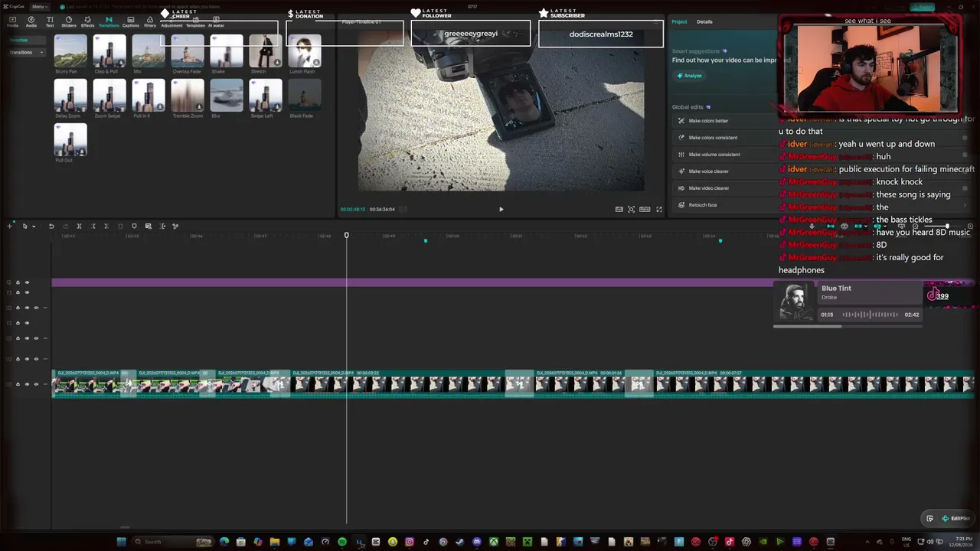Image resolution: width=980 pixels, height=551 pixels.
Task: Select the Blurry Pan transition thumbnail
Action: pyautogui.click(x=70, y=51)
